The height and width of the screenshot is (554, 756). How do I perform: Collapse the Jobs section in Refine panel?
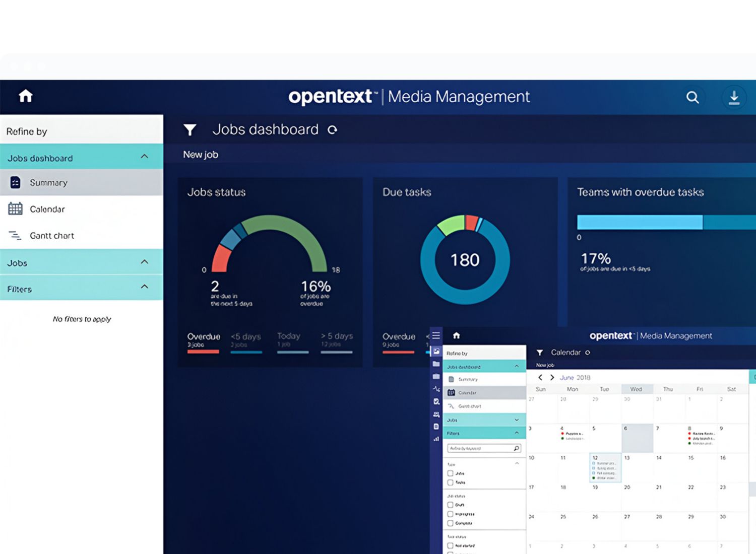click(x=145, y=262)
